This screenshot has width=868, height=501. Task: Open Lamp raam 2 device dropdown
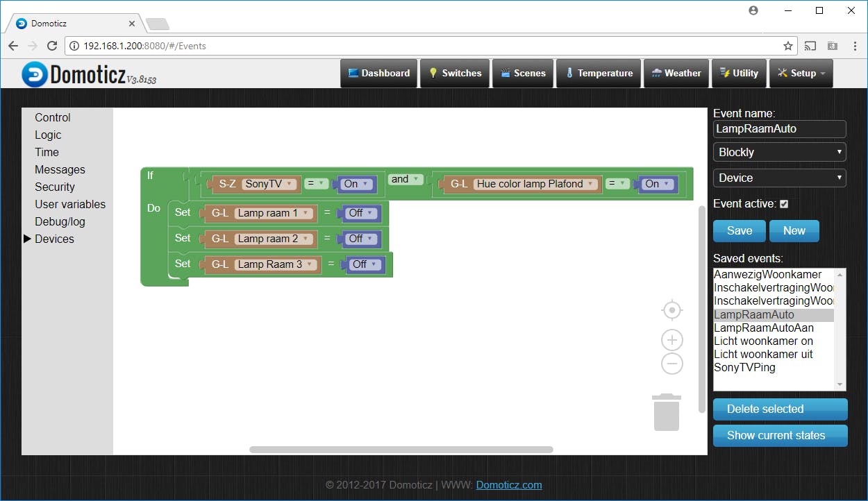(x=274, y=239)
